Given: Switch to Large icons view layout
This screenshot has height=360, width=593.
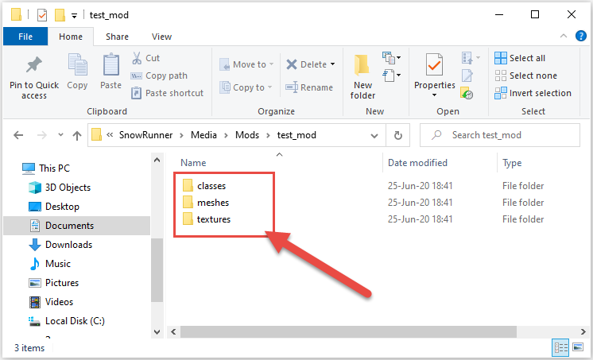Looking at the screenshot, I should coord(577,346).
